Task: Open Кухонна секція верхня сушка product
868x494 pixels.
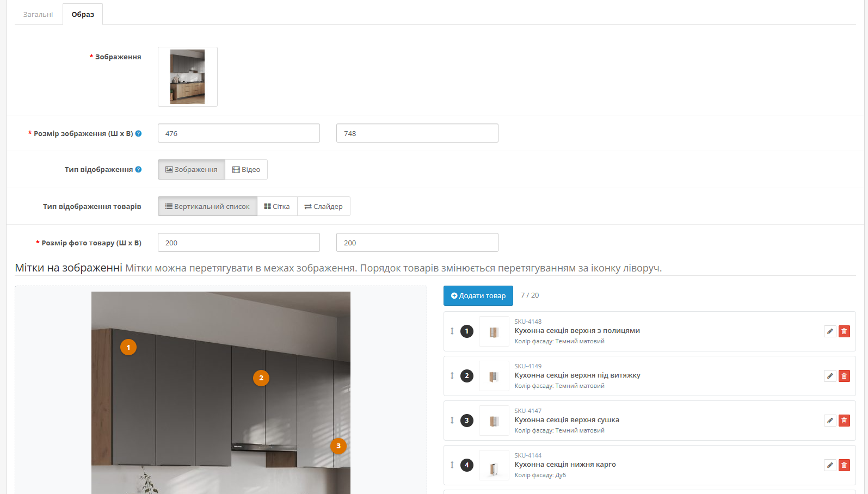Action: click(567, 420)
